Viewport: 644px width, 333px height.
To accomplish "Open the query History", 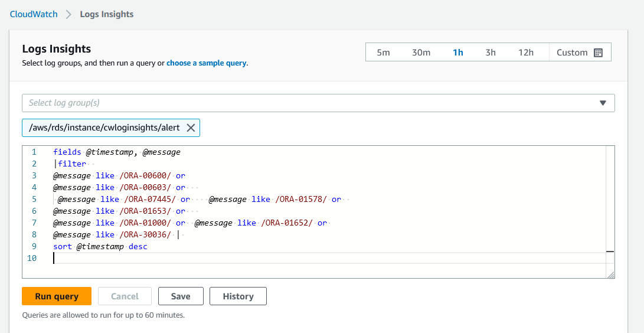I will pyautogui.click(x=238, y=296).
